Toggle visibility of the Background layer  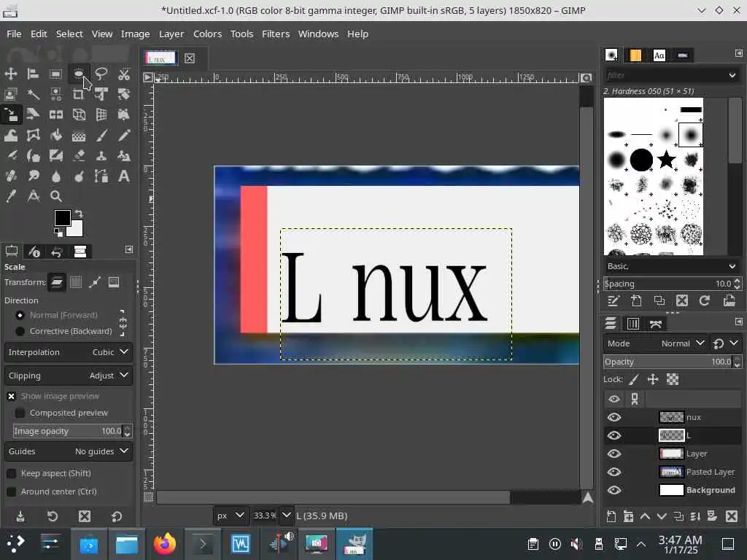pos(614,490)
